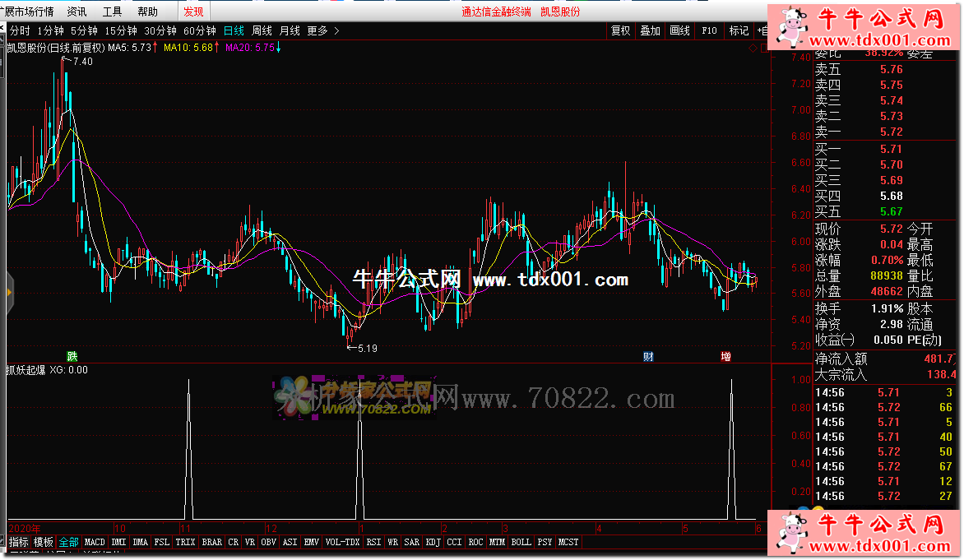Select the MACD indicator tab
964x560 pixels.
pos(95,543)
